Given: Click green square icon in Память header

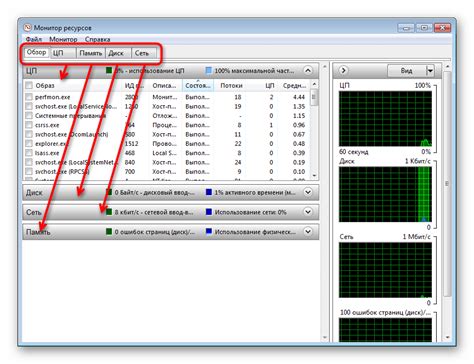Looking at the screenshot, I should point(109,231).
